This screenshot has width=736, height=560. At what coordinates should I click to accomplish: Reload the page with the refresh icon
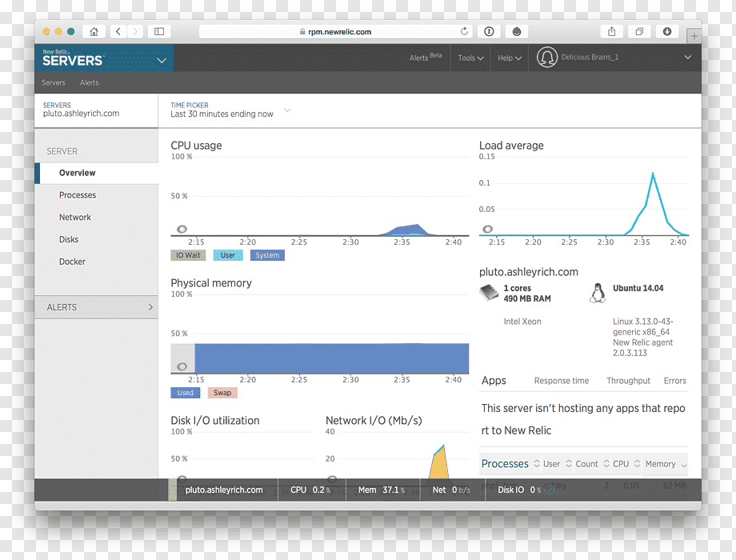coord(464,31)
